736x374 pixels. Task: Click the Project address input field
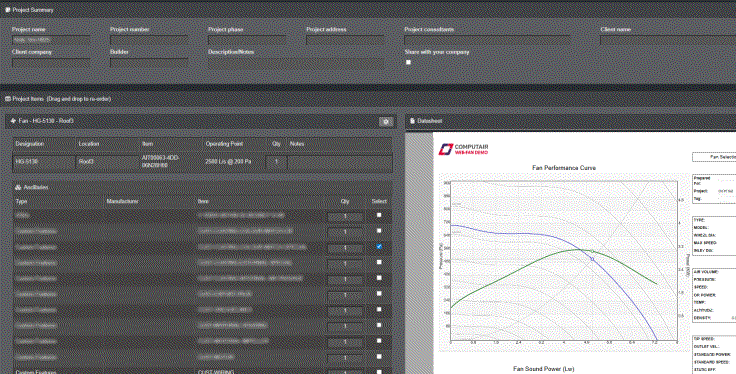345,40
